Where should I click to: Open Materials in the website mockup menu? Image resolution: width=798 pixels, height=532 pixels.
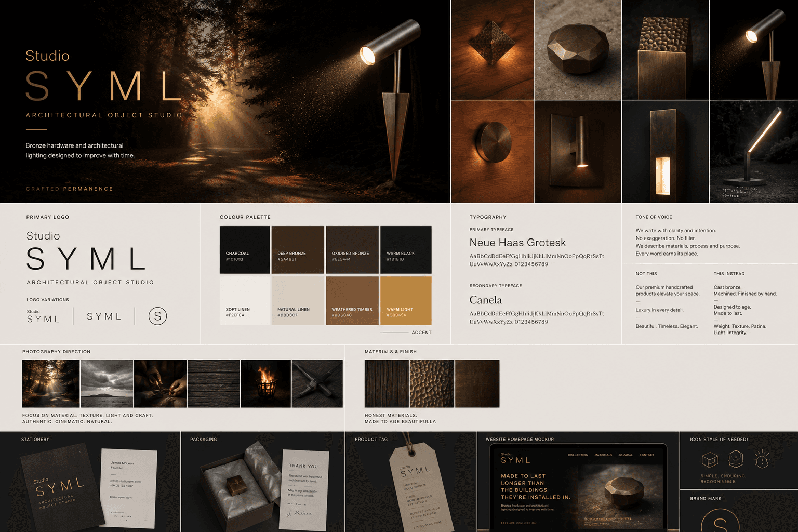pos(603,455)
